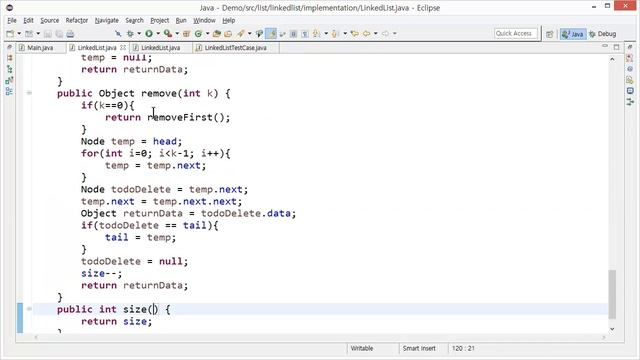Switch to the Debug perspective
This screenshot has width=640, height=360.
(602, 34)
